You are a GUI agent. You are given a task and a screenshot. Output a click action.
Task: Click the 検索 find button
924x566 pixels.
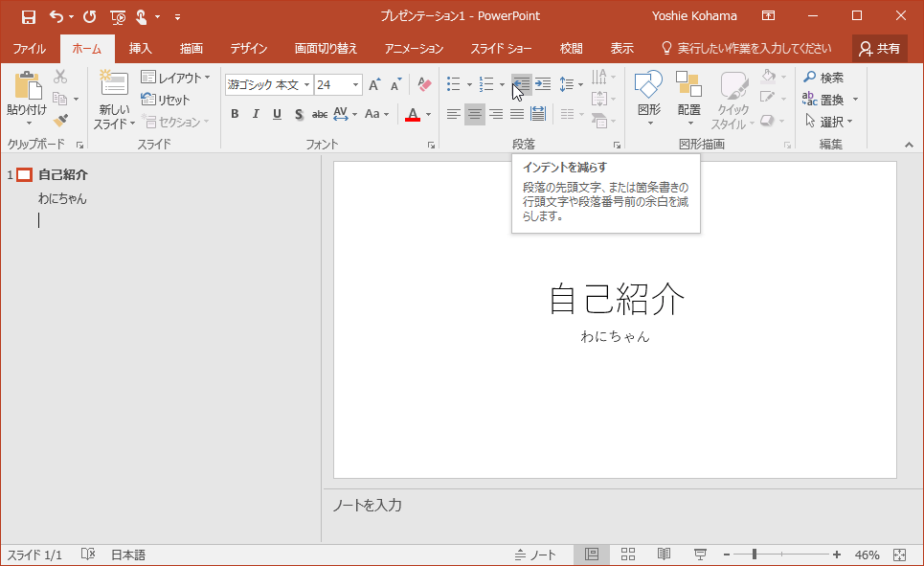point(823,78)
